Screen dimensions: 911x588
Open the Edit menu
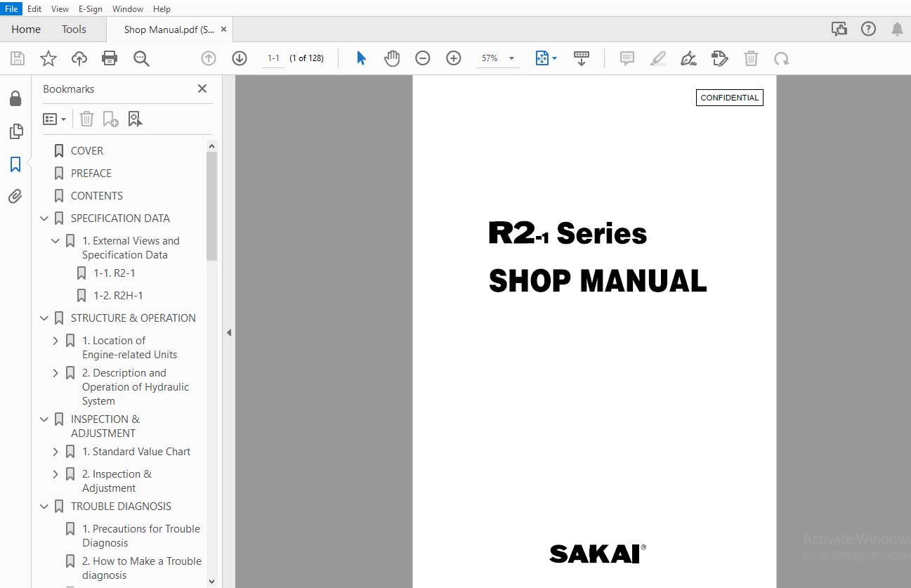click(34, 8)
